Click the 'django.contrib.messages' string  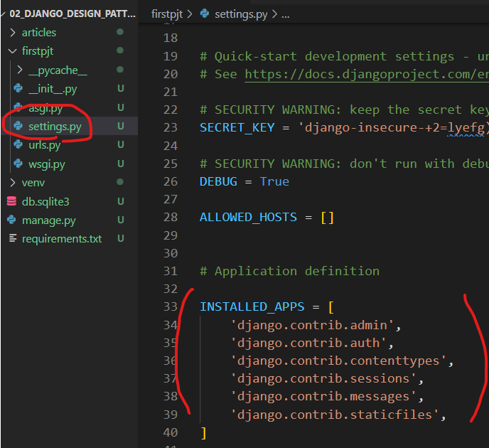point(323,397)
